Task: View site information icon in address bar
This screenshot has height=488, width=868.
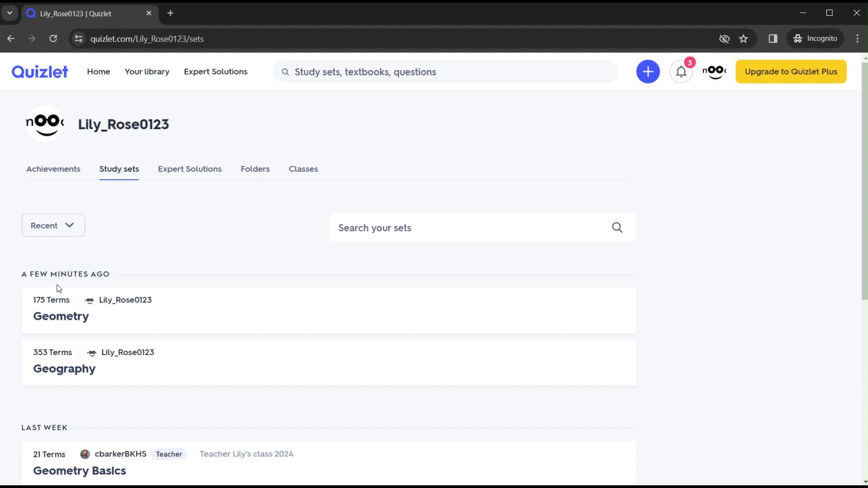Action: pyautogui.click(x=79, y=38)
